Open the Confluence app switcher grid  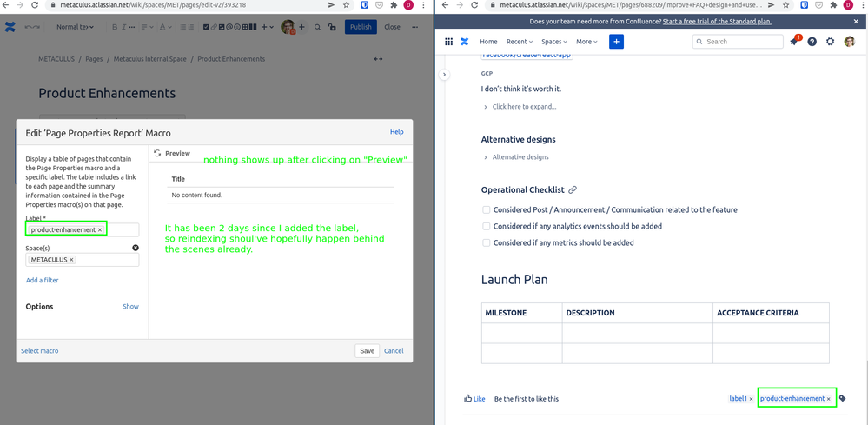coord(448,42)
